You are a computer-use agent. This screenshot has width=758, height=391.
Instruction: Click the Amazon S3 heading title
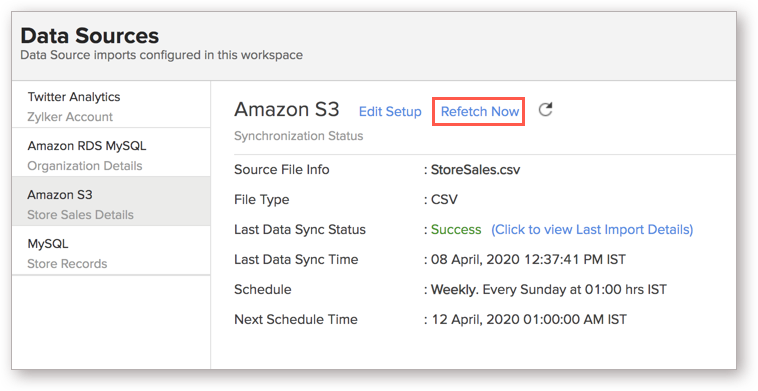point(287,110)
